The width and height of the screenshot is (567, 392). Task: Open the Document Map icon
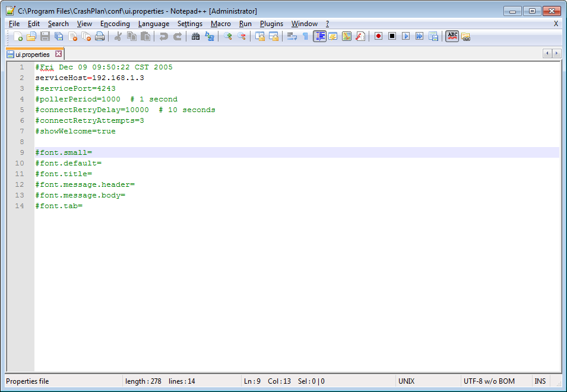(x=347, y=37)
